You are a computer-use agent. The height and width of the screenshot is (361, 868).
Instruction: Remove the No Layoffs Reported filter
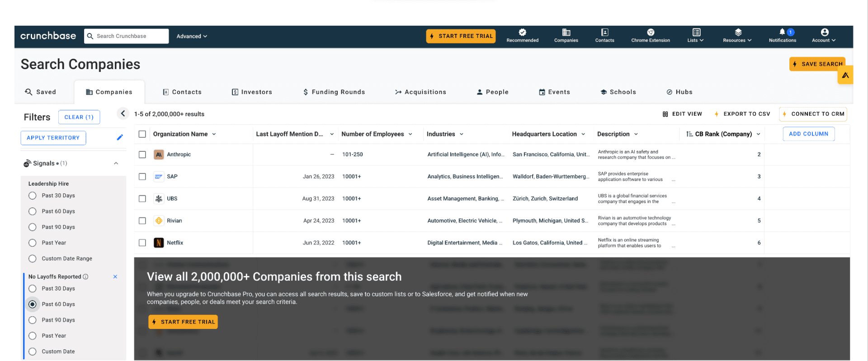pos(115,277)
